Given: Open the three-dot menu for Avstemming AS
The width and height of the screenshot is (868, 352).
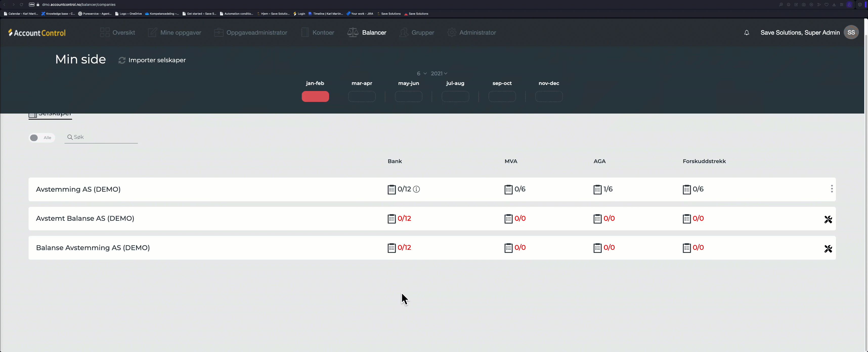Looking at the screenshot, I should [832, 189].
